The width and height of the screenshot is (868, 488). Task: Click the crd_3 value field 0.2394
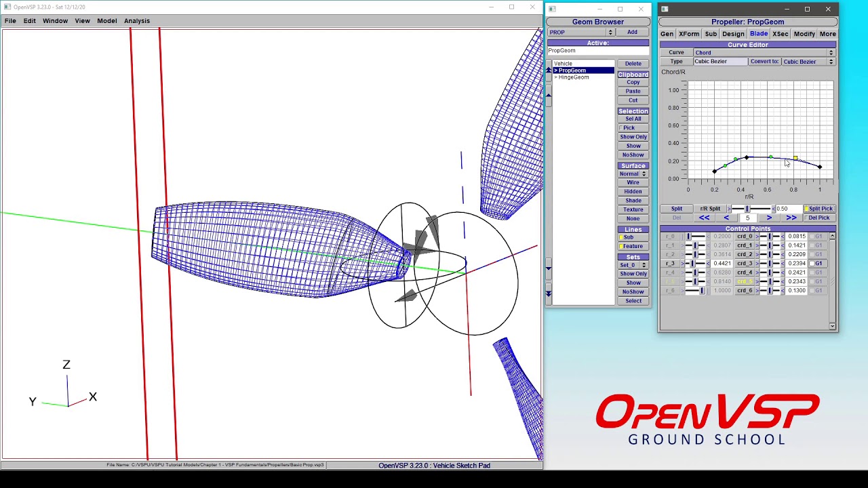tap(797, 264)
